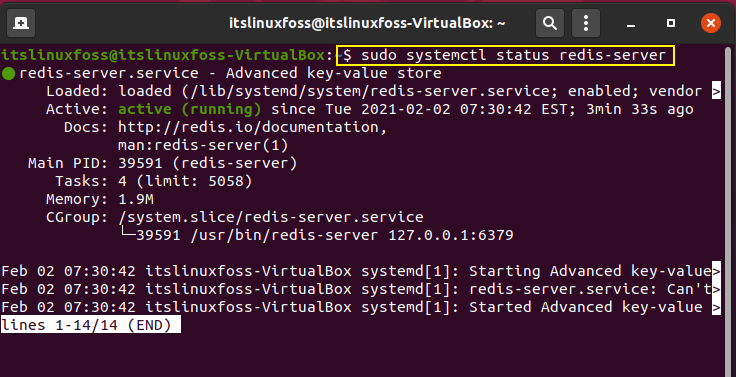This screenshot has width=736, height=377.
Task: Open a new terminal tab
Action: (x=21, y=23)
